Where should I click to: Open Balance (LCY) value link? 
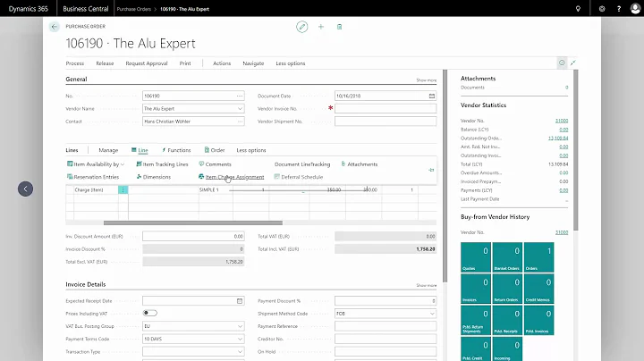[563, 130]
